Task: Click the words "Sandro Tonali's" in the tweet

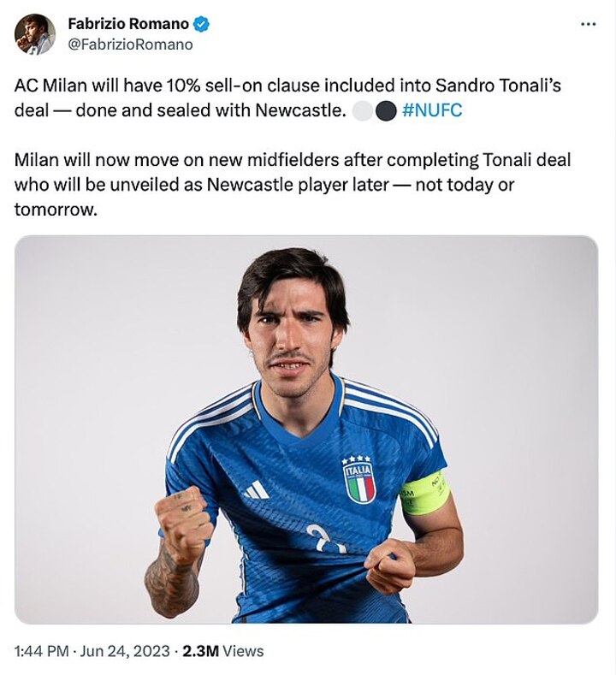Action: pyautogui.click(x=498, y=86)
